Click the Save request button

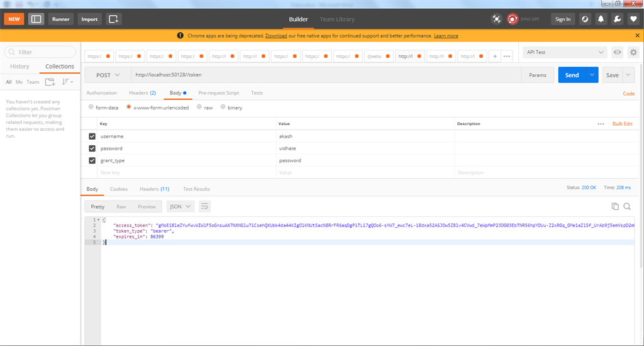tap(613, 75)
